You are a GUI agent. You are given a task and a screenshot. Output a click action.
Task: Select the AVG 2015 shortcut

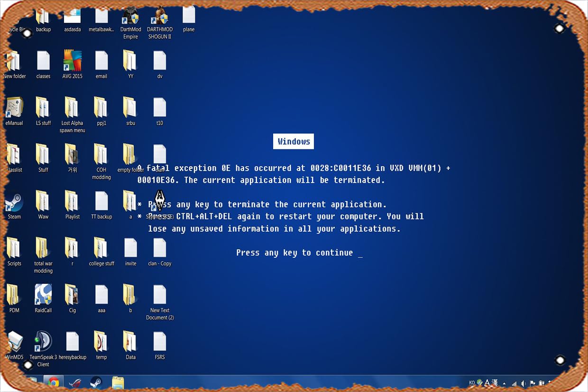click(x=73, y=65)
